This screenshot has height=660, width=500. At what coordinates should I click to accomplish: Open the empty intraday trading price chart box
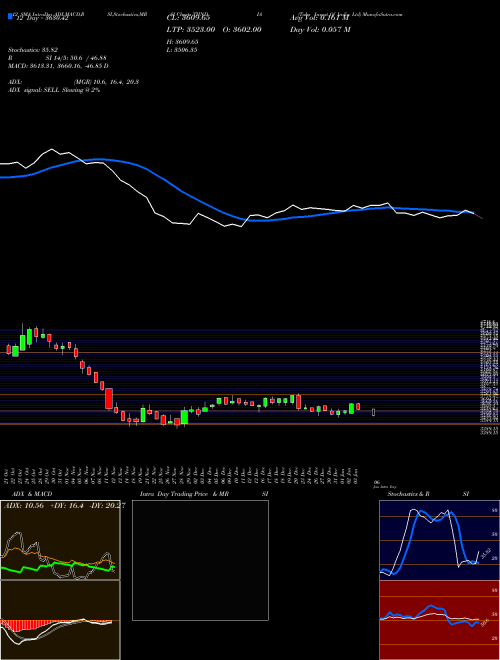coord(200,560)
